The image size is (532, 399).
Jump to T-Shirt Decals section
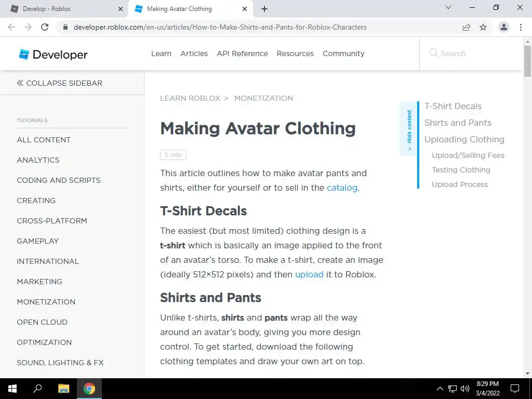(453, 106)
